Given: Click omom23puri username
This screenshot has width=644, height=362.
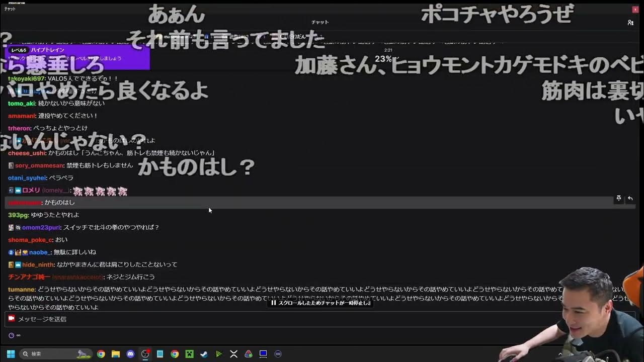Looking at the screenshot, I should (x=41, y=227).
